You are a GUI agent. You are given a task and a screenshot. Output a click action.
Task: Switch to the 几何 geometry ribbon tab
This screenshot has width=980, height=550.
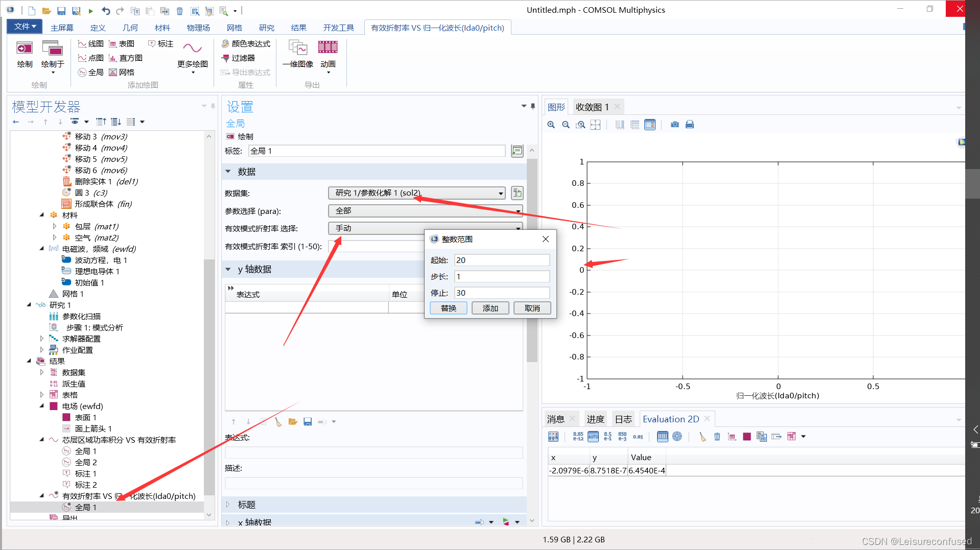pyautogui.click(x=130, y=28)
